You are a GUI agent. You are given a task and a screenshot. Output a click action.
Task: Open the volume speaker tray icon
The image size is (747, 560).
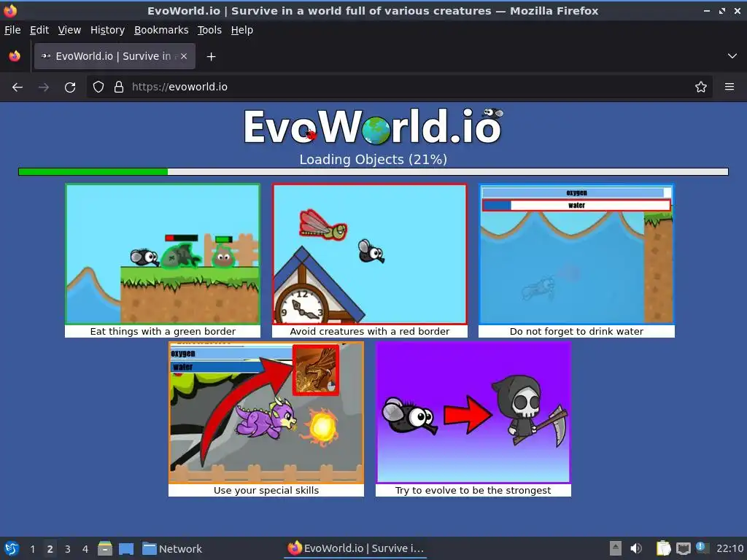pos(636,548)
